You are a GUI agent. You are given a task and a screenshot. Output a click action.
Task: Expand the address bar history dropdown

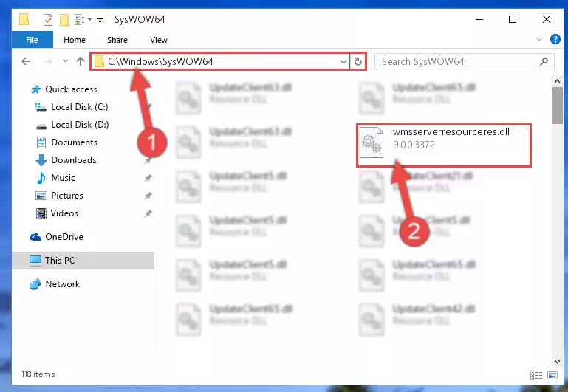pyautogui.click(x=343, y=61)
